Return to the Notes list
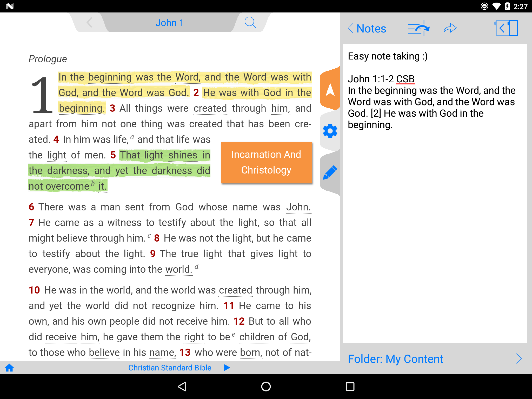 pyautogui.click(x=367, y=29)
